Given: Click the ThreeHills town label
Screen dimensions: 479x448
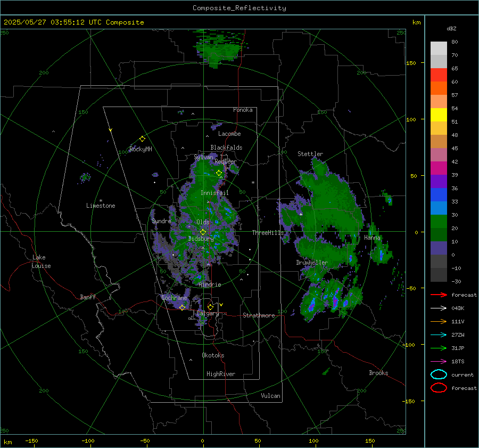Looking at the screenshot, I should pos(268,233).
